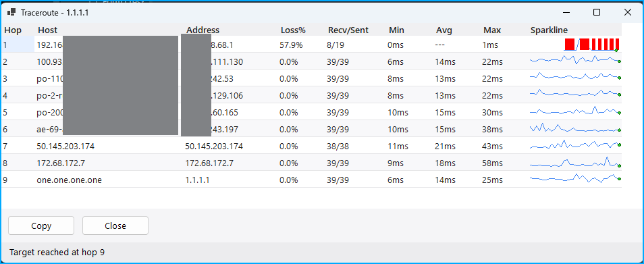Screen dimensions: 644x264
Task: Click the address ending 111.130
Action: point(227,62)
